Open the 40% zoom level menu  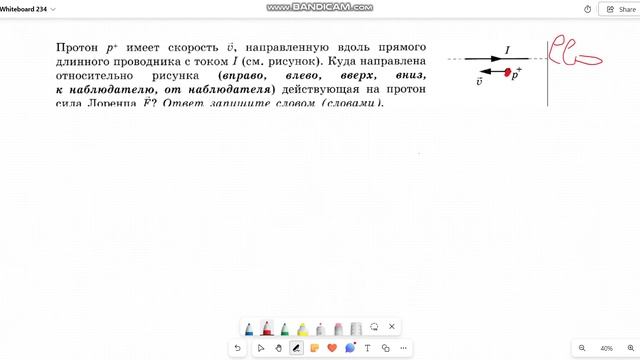click(x=606, y=348)
